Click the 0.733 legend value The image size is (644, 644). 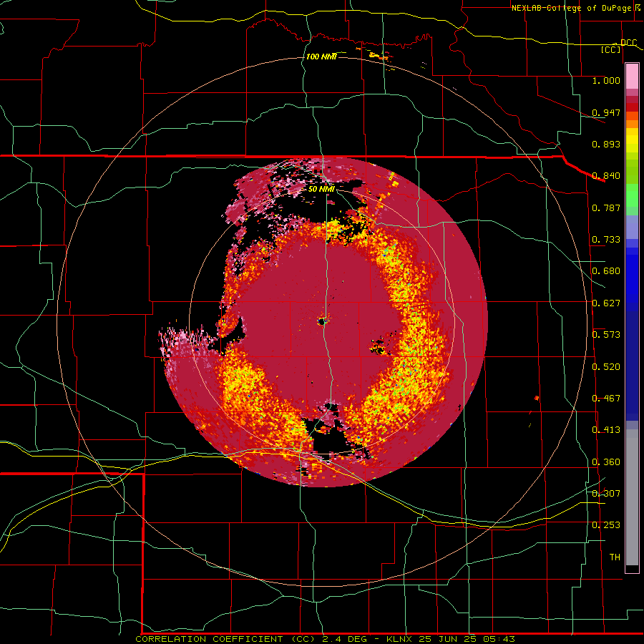606,240
